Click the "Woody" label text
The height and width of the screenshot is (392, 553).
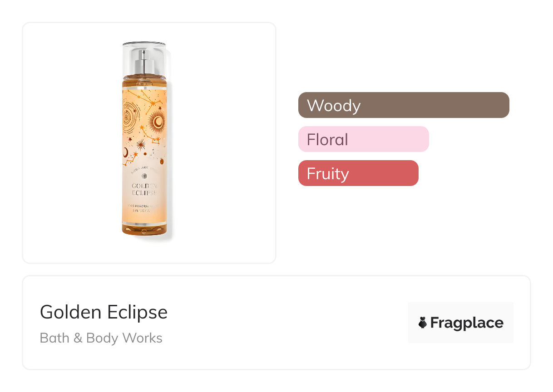pyautogui.click(x=334, y=105)
